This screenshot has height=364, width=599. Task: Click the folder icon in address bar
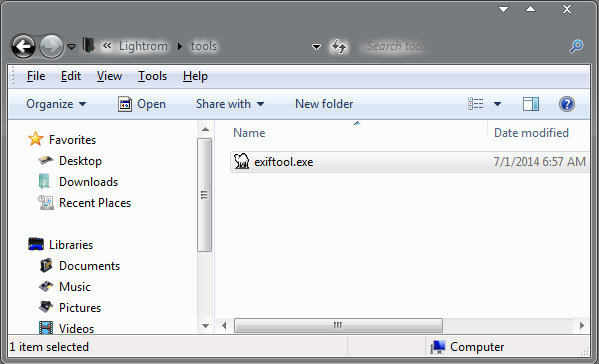tap(89, 45)
